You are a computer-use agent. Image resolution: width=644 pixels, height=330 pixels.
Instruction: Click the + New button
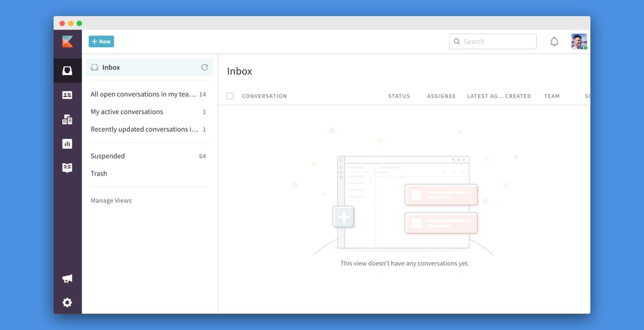click(101, 41)
